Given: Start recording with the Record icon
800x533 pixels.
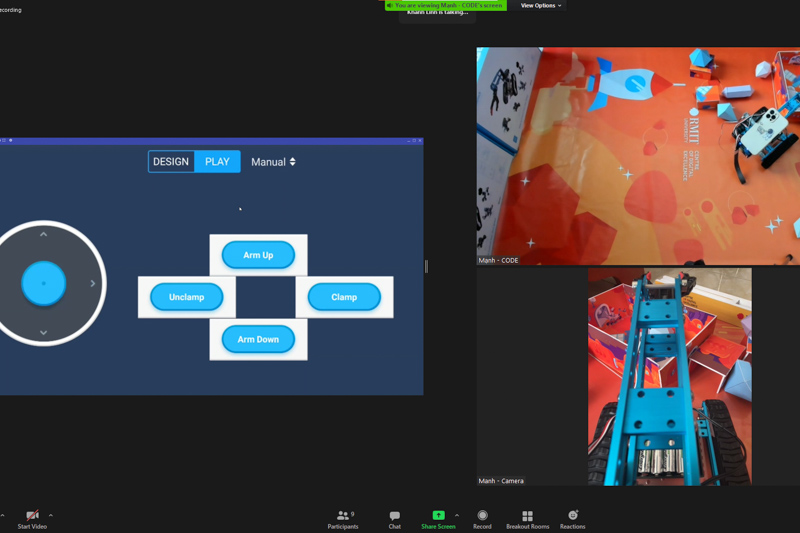Looking at the screenshot, I should point(482,516).
